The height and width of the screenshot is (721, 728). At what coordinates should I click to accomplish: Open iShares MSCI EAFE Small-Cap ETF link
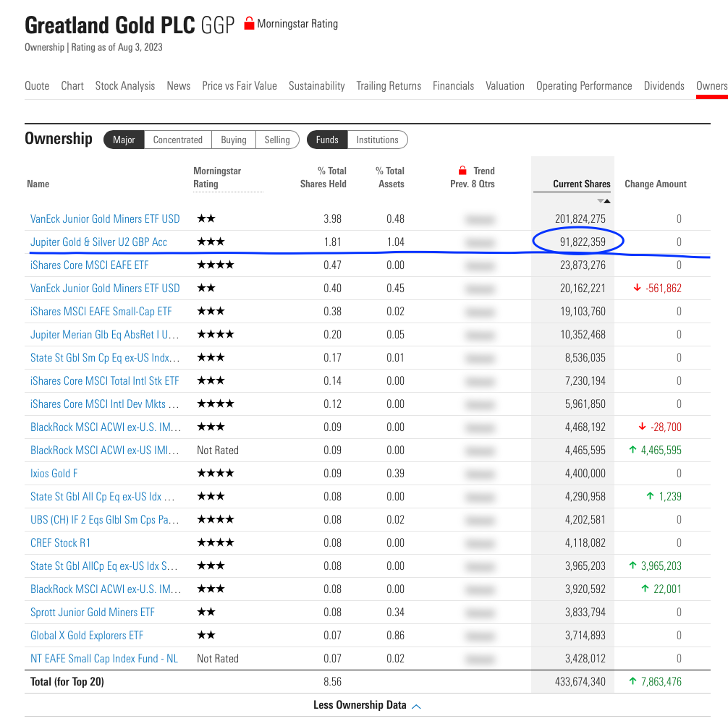click(x=101, y=311)
